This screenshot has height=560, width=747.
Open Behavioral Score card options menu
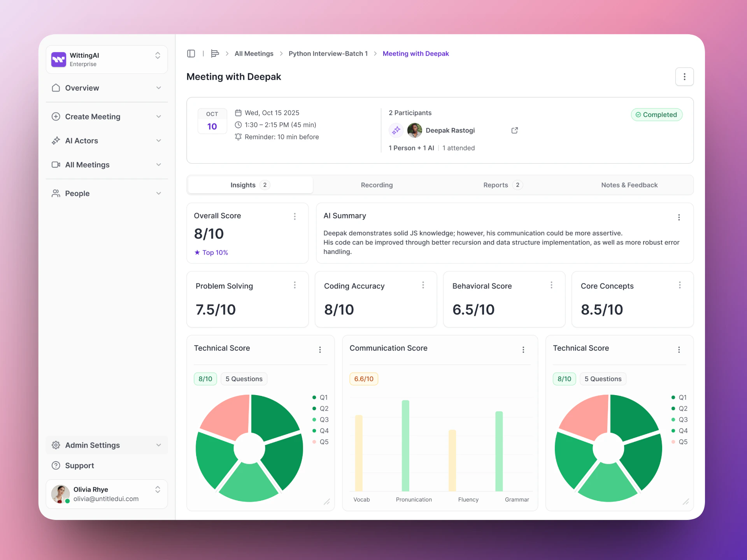(x=551, y=285)
